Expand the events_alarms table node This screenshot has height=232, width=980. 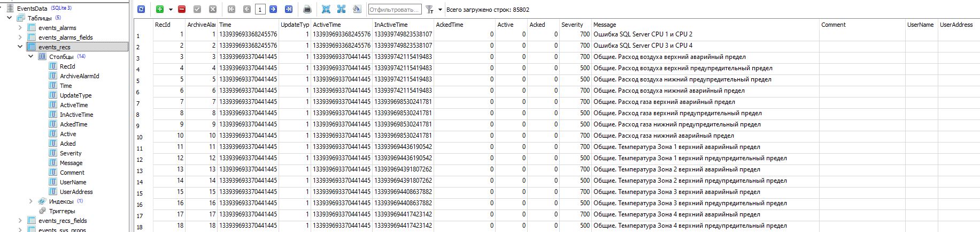coord(20,27)
